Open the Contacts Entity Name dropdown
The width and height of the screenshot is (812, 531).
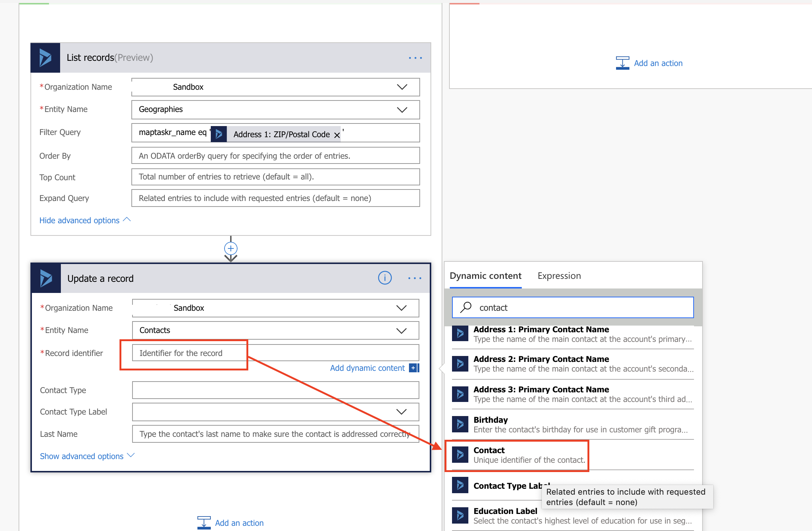[401, 330]
